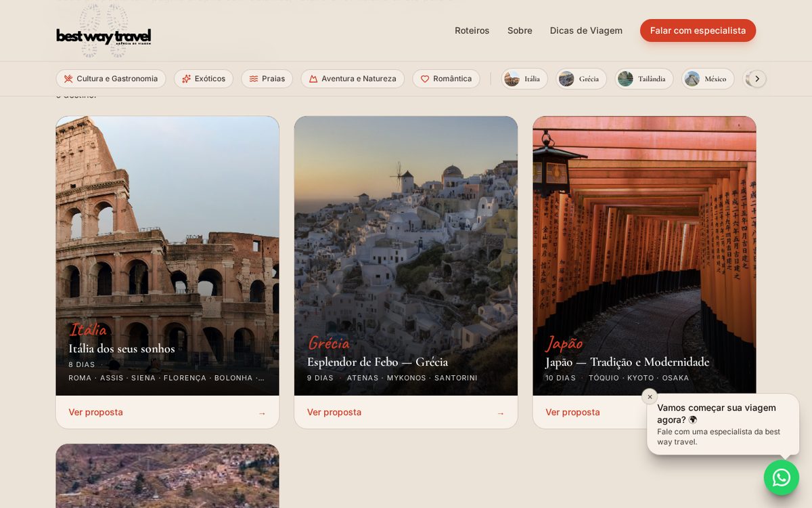The image size is (812, 508).
Task: Open the Sobre menu item
Action: 520,30
